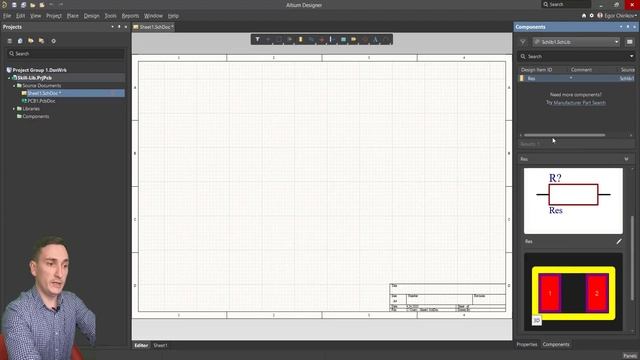Click the compile document icon in the Projects panel toolbar
Viewport: 640px width, 360px height.
point(20,41)
